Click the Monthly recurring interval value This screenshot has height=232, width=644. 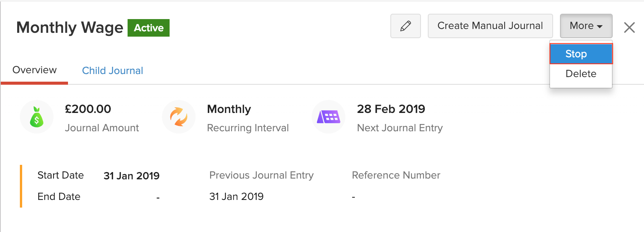pos(229,109)
